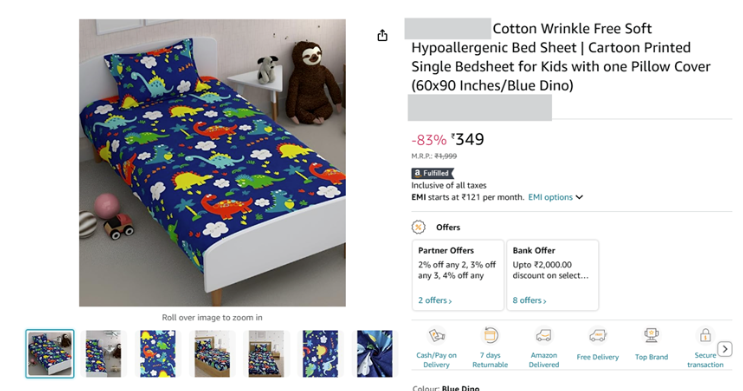
Task: Open 8 offers under Bank Offer
Action: 529,300
